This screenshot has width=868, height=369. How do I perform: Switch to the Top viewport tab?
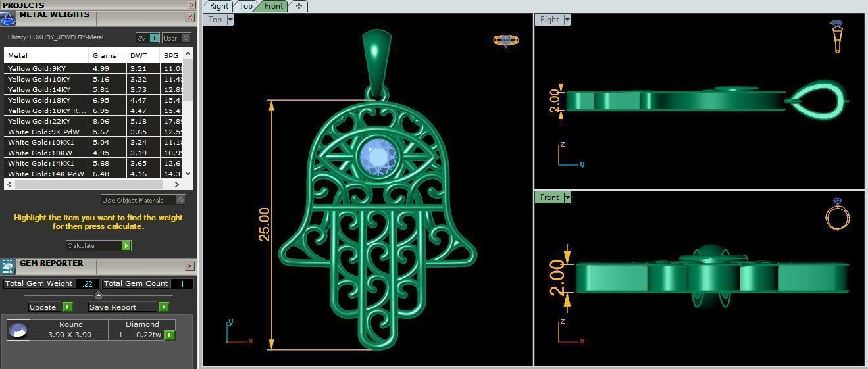click(246, 6)
